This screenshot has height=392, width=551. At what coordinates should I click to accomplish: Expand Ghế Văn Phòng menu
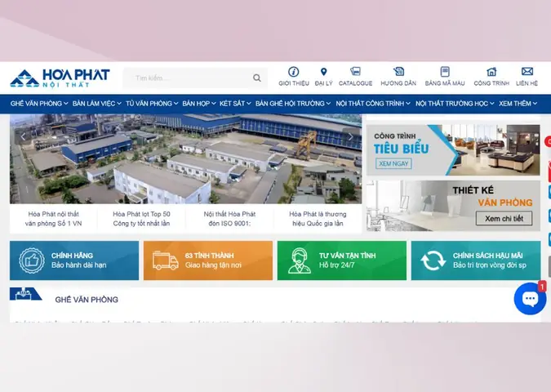39,104
